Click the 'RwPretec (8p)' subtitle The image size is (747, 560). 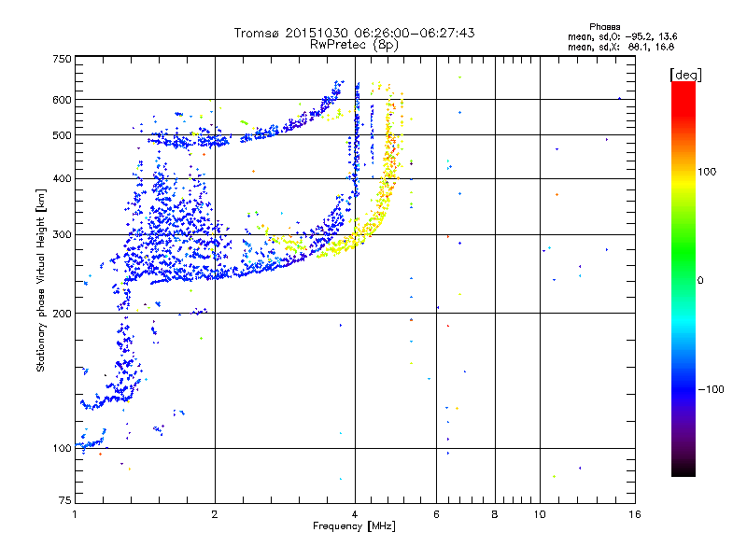click(354, 45)
